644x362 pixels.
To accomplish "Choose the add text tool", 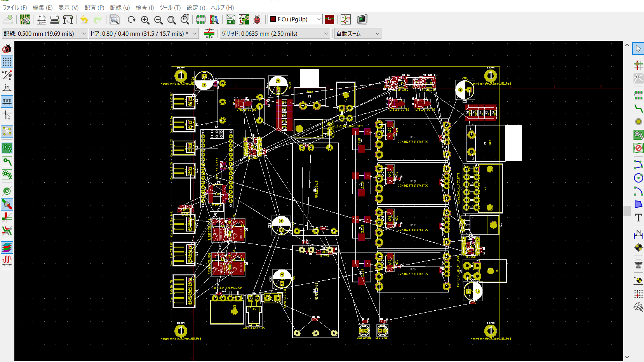I will (638, 218).
